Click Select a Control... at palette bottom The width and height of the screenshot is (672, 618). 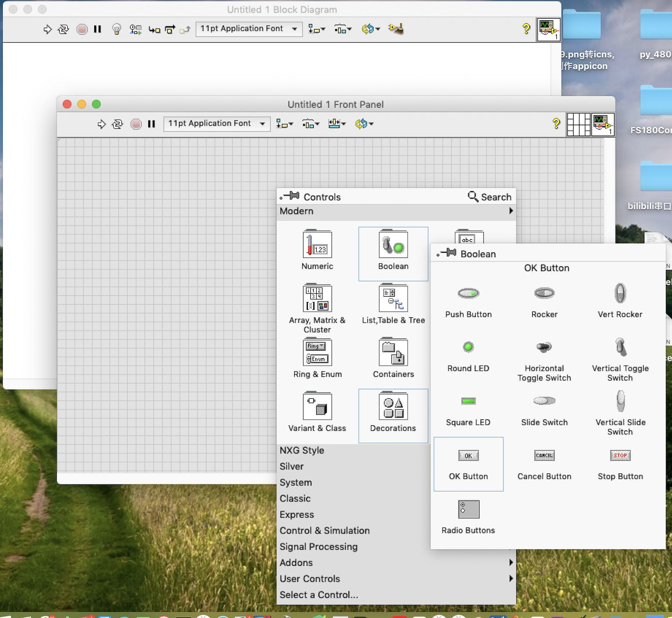pyautogui.click(x=318, y=594)
